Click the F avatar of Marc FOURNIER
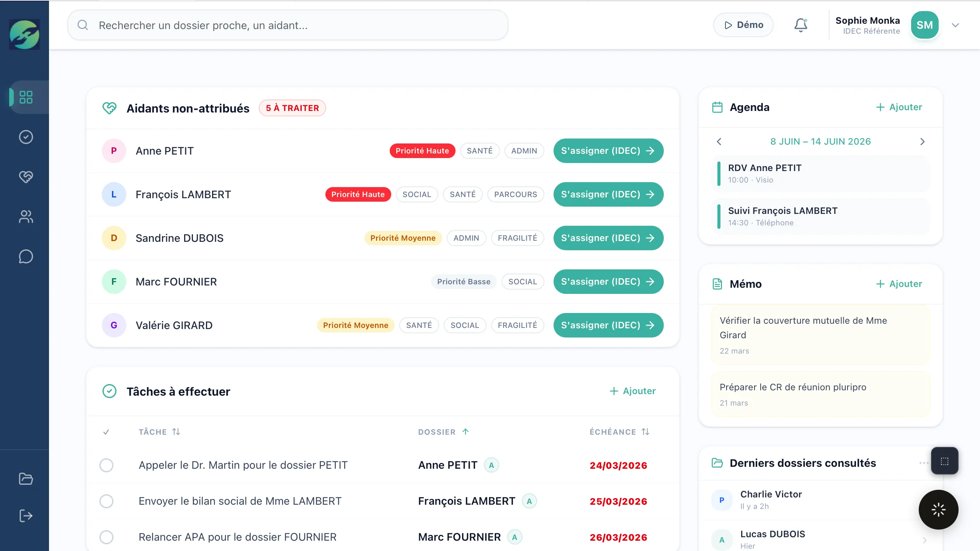The width and height of the screenshot is (980, 551). point(114,282)
